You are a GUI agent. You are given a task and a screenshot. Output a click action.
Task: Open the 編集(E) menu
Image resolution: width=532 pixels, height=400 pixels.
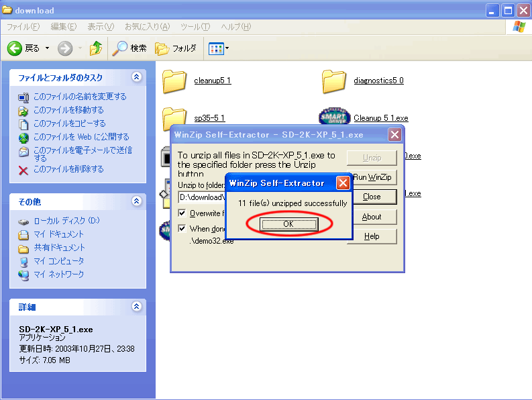(x=64, y=26)
